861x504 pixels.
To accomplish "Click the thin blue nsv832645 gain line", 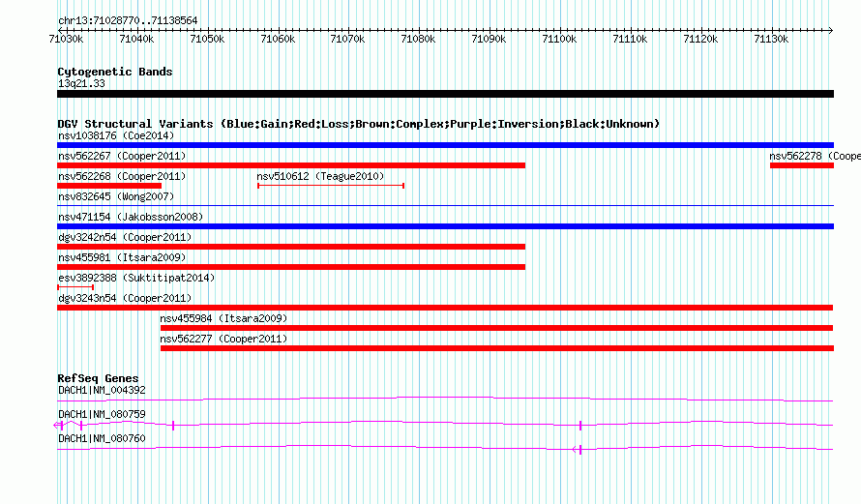I will pos(445,206).
